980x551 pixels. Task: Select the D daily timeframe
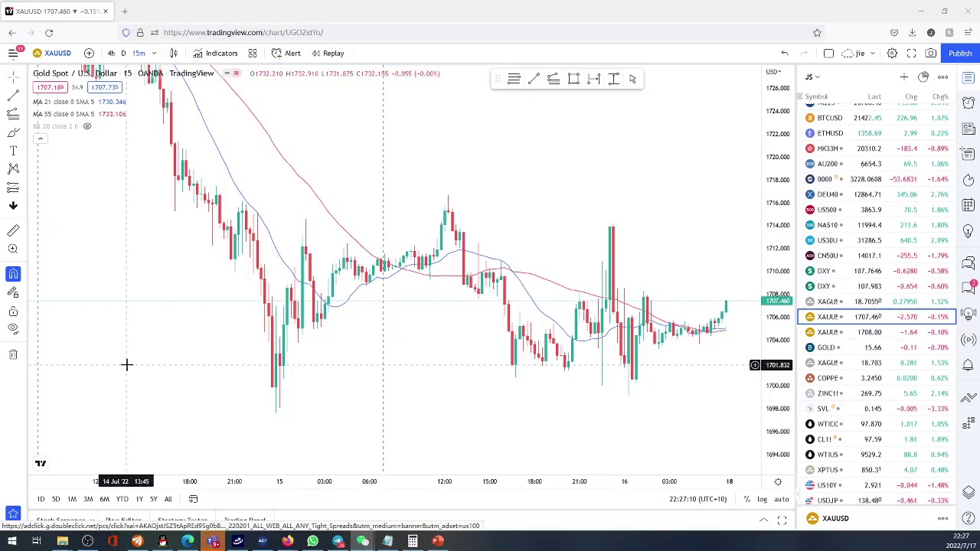[123, 53]
